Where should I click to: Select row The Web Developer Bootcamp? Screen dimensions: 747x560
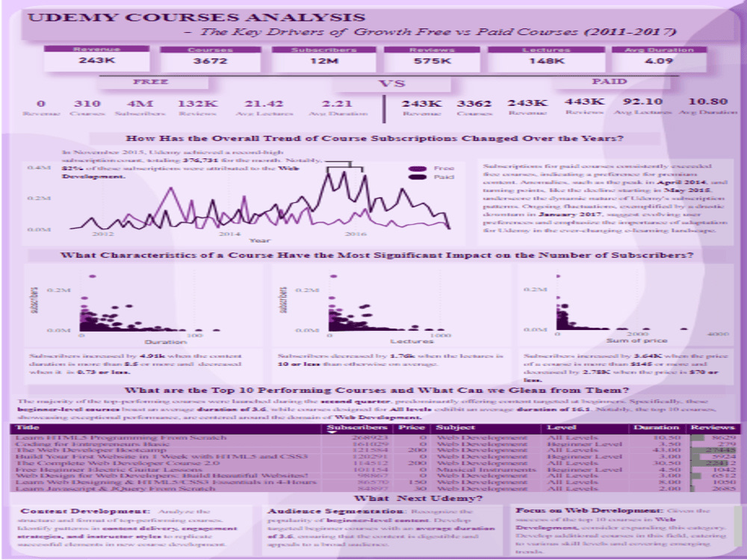374,450
